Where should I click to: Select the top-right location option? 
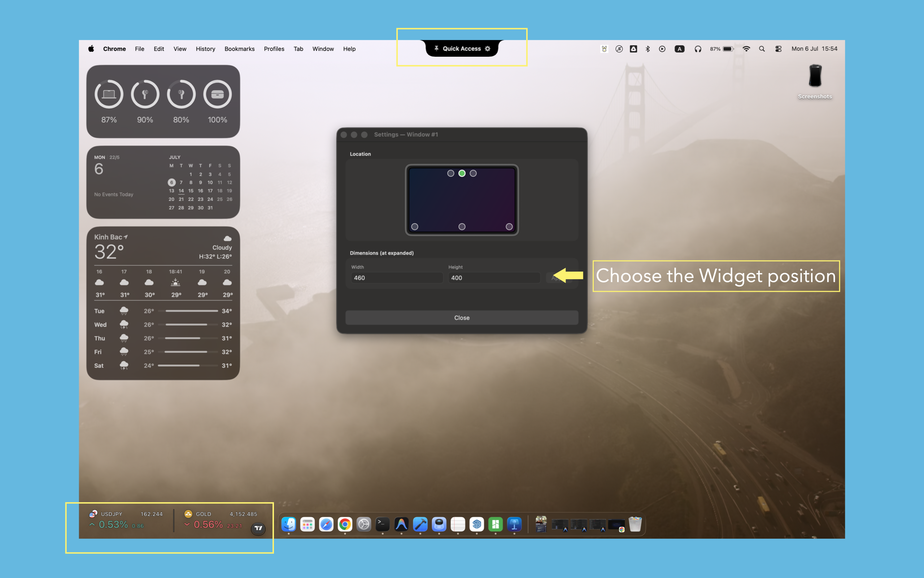tap(473, 173)
